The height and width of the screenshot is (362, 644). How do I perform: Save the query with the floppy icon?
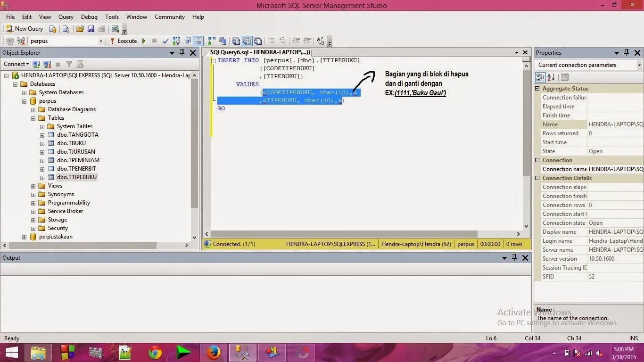click(x=91, y=29)
